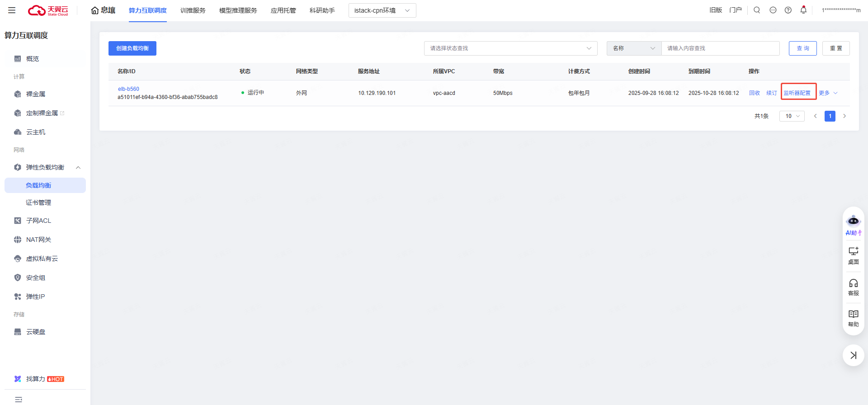
Task: Open the 更多 actions dropdown
Action: tap(828, 93)
